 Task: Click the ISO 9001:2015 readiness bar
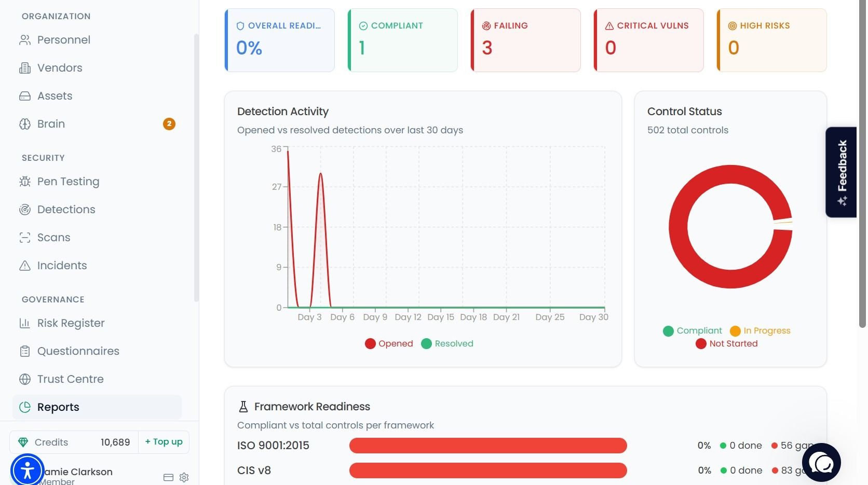488,446
